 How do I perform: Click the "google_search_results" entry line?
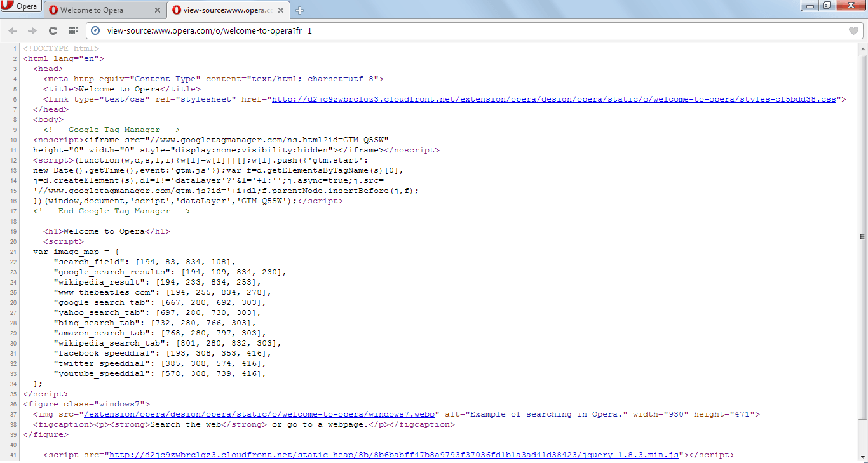coord(170,272)
